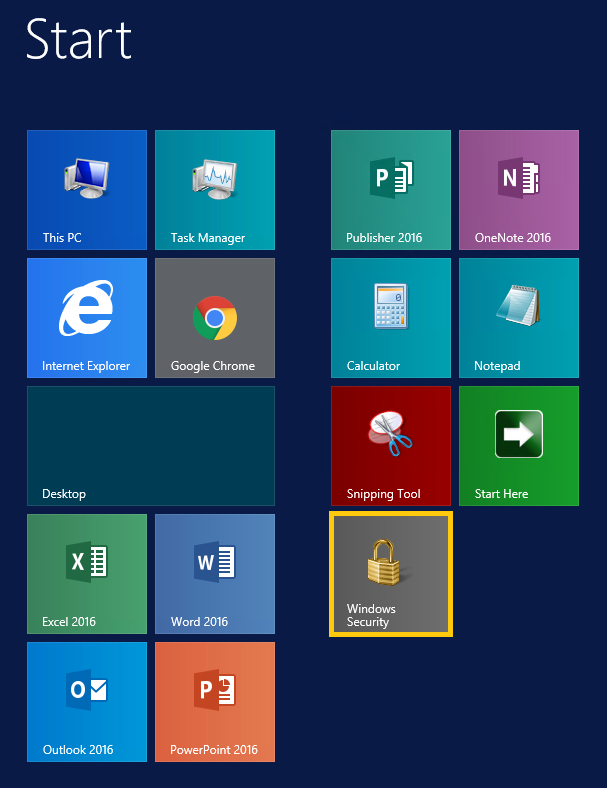Open the This PC tile
This screenshot has width=607, height=788.
tap(87, 190)
